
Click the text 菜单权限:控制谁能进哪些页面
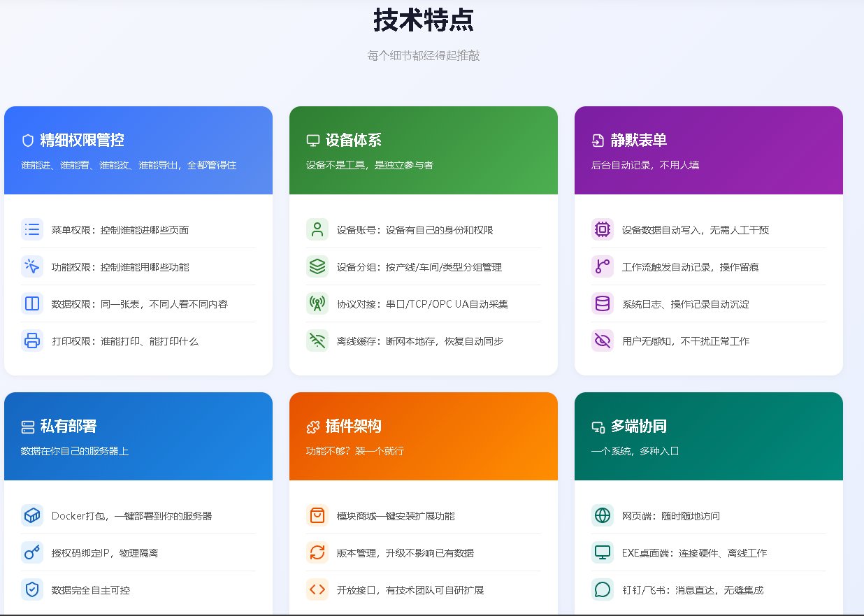coord(120,230)
